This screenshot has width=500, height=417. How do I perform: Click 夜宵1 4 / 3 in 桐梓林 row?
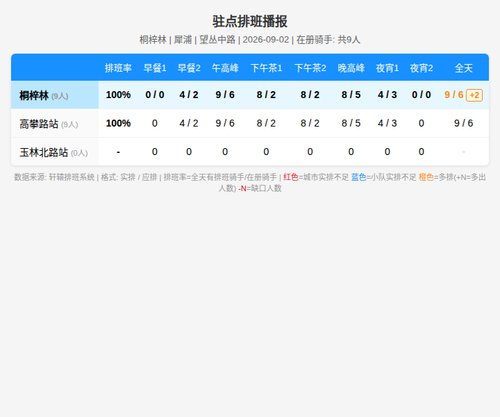[x=387, y=95]
